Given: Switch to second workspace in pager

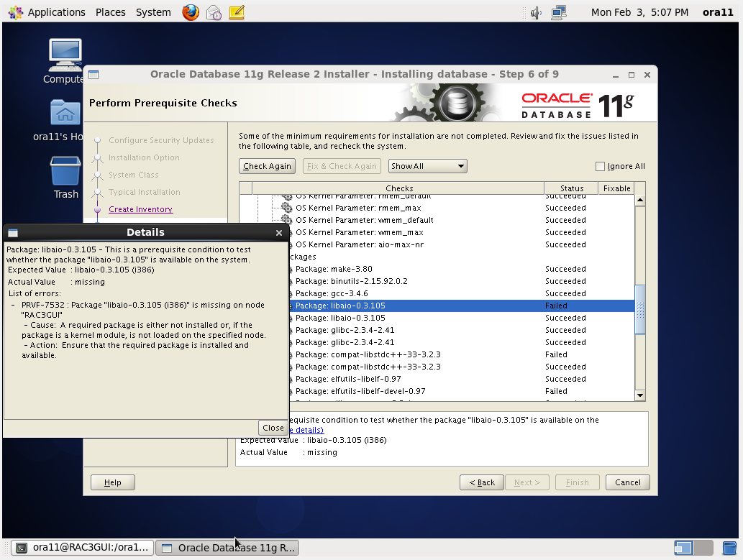Looking at the screenshot, I should (703, 548).
